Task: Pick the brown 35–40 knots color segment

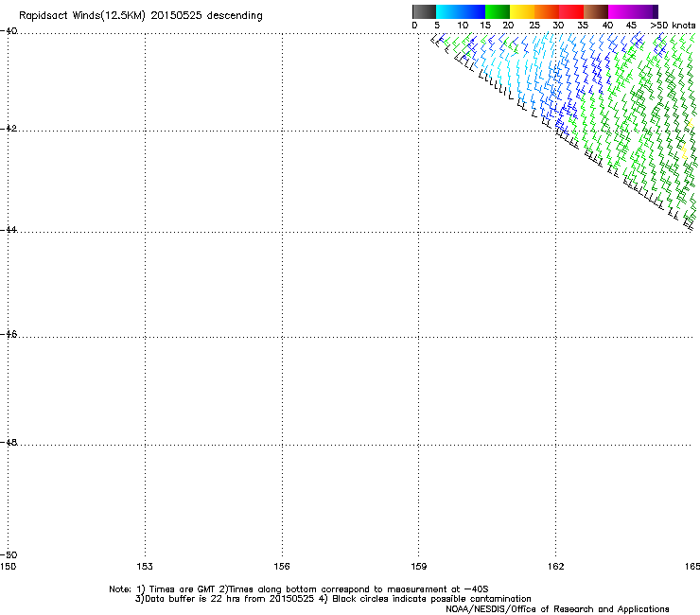Action: click(x=596, y=11)
